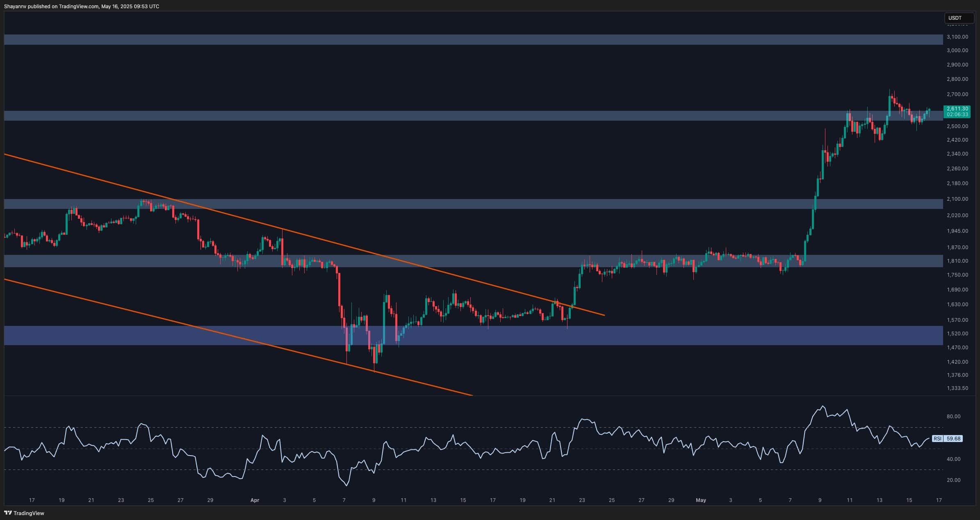
Task: Click the Apr label on time axis
Action: tap(255, 500)
